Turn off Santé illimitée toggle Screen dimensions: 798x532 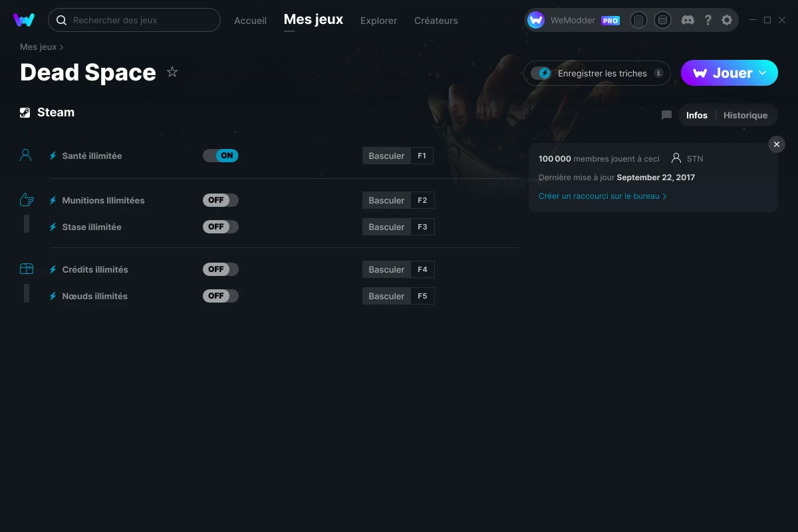(x=221, y=156)
